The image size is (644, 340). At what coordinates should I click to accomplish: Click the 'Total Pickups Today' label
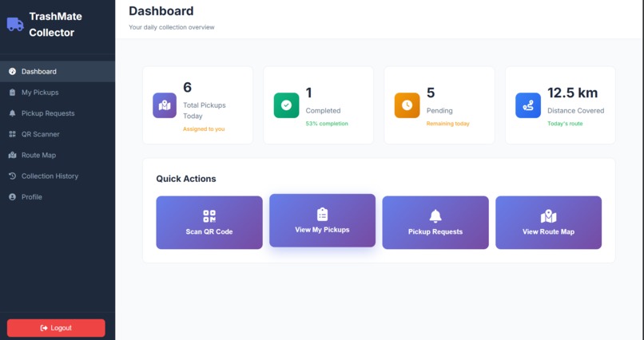(205, 111)
